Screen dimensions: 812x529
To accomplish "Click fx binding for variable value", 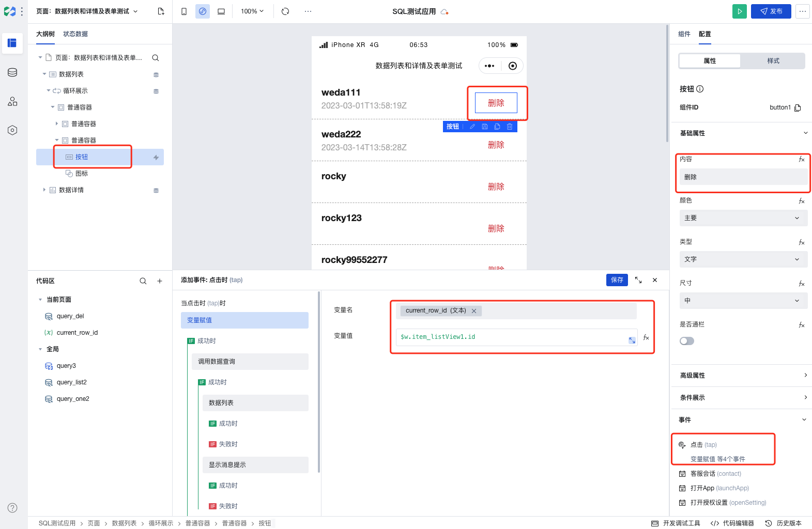I will [646, 337].
